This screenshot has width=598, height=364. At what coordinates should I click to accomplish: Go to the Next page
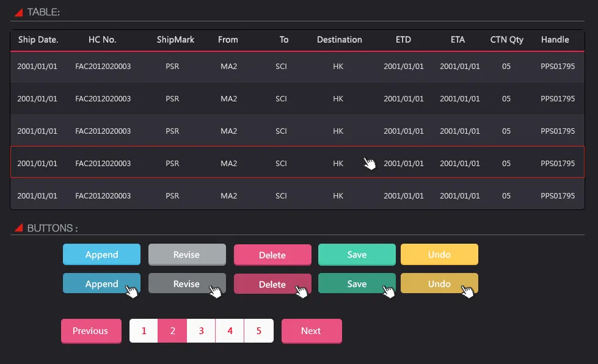[x=312, y=331]
